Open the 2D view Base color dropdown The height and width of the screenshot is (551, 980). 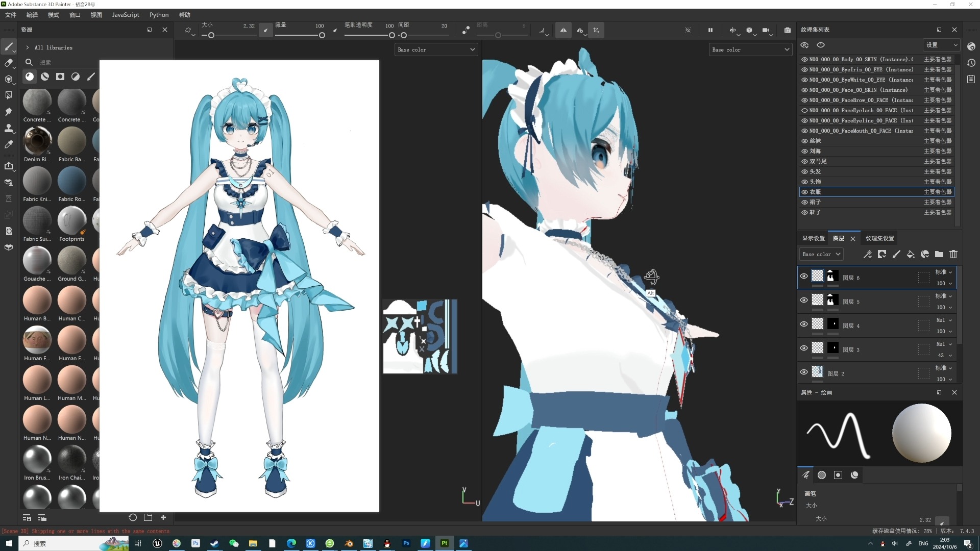tap(436, 49)
